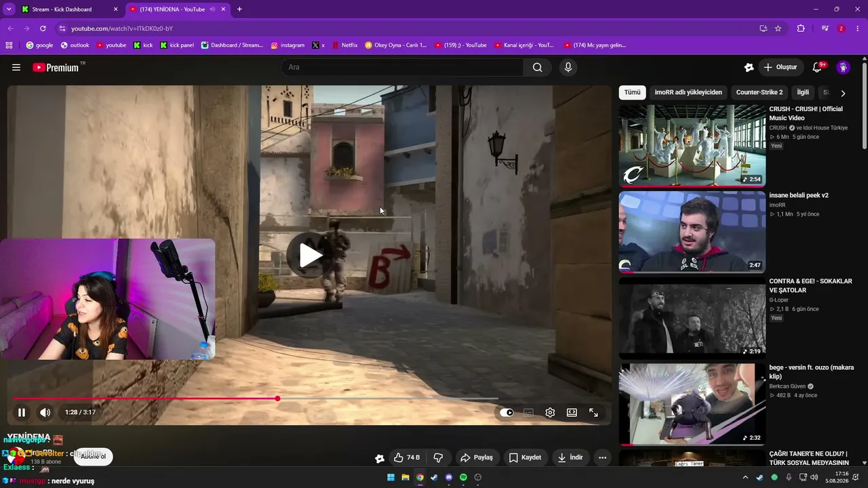Image resolution: width=868 pixels, height=488 pixels.
Task: Open the Oluştur create menu
Action: pos(781,67)
